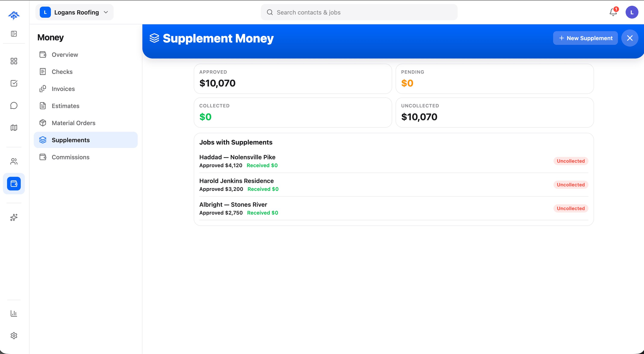The width and height of the screenshot is (644, 354).
Task: Open the settings gear icon
Action: [14, 336]
